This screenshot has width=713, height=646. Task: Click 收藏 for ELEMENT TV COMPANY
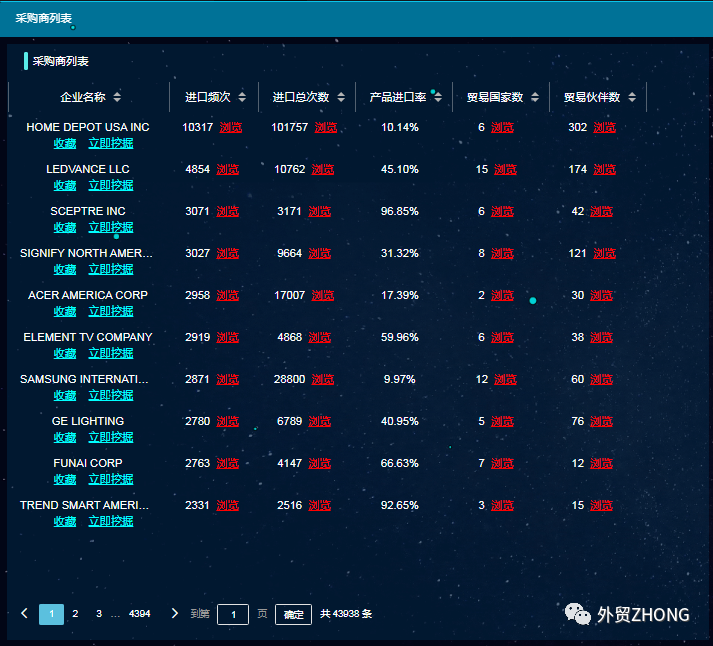pos(65,353)
